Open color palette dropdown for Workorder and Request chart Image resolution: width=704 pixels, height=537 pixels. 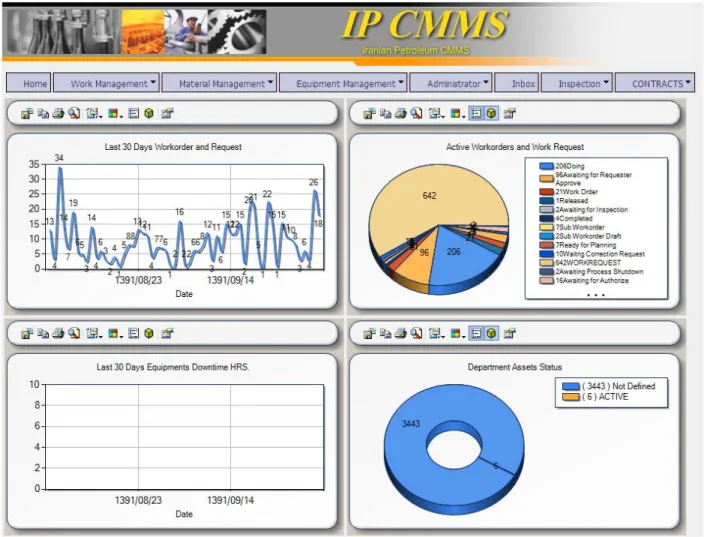(115, 114)
